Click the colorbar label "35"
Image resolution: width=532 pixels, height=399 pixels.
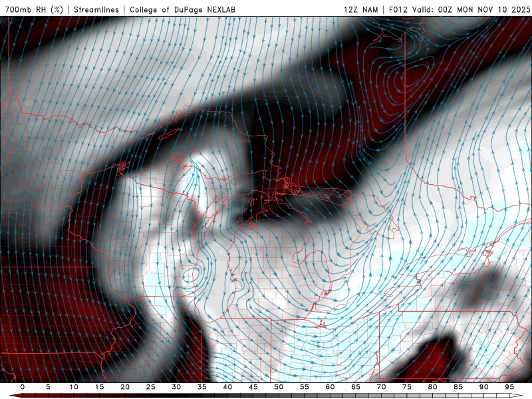pyautogui.click(x=202, y=387)
